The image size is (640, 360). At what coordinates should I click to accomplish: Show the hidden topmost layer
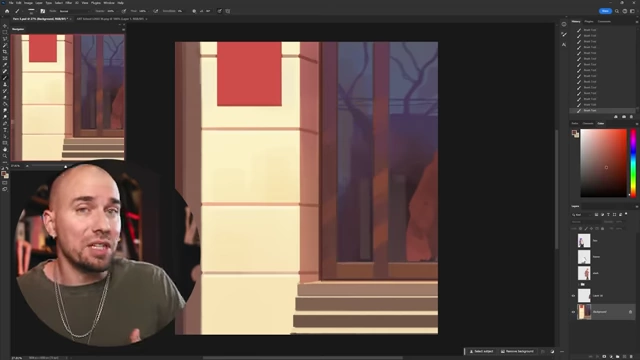[x=573, y=241]
